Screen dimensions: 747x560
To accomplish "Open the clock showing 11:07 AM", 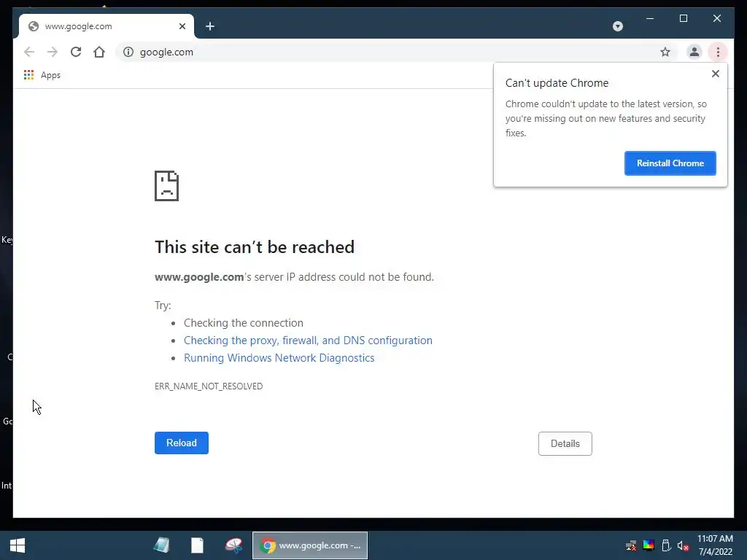I will click(x=715, y=545).
